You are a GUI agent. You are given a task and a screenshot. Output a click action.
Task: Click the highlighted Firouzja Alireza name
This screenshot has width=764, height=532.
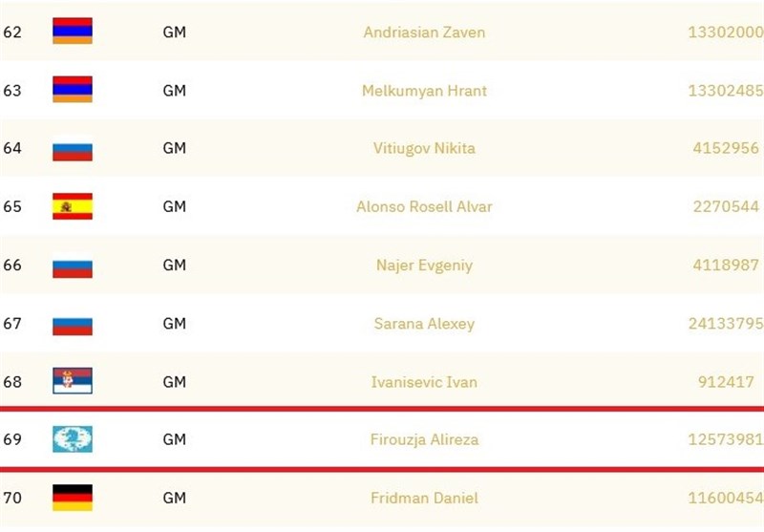[x=424, y=440]
